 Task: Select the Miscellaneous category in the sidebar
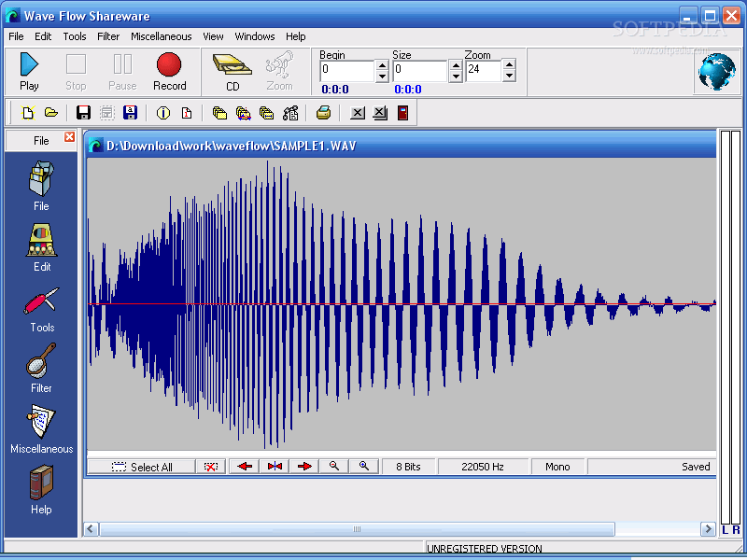tap(42, 429)
